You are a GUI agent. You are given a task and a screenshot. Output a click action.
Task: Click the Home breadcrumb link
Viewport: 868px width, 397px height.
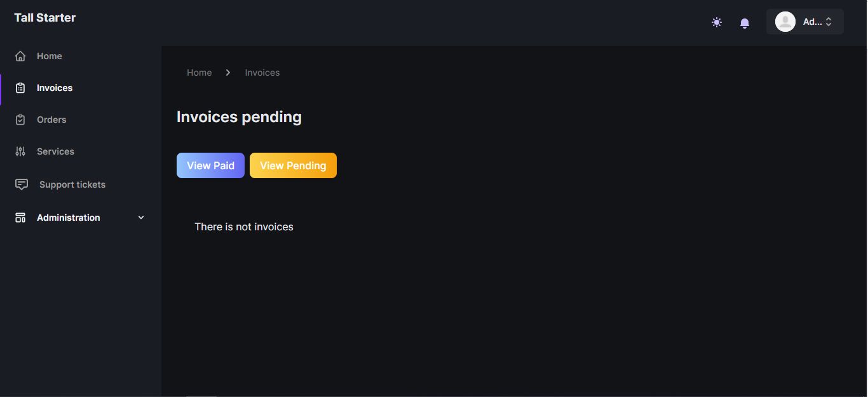coord(199,73)
